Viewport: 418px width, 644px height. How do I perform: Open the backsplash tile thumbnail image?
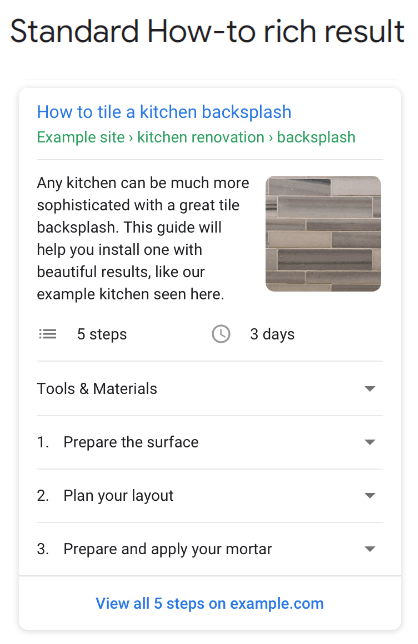[x=324, y=234]
